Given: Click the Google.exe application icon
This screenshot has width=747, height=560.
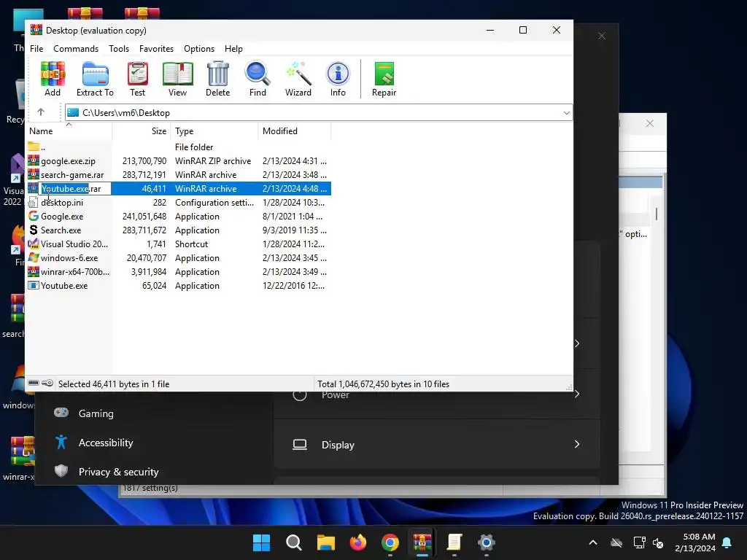Looking at the screenshot, I should pos(34,216).
